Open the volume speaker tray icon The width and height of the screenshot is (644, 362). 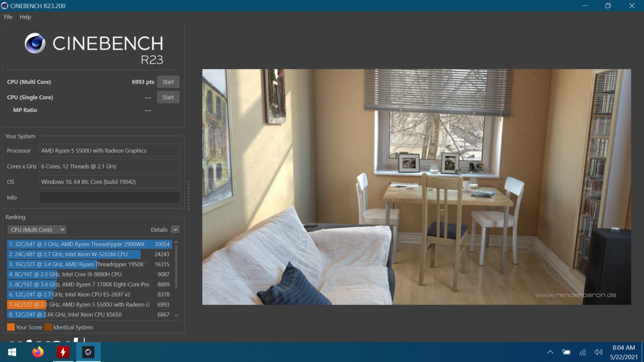click(599, 352)
